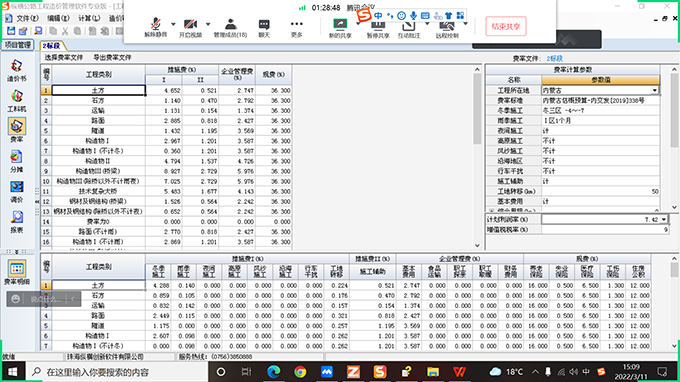Click 选择费率文件 button
This screenshot has height=382, width=680.
point(64,57)
